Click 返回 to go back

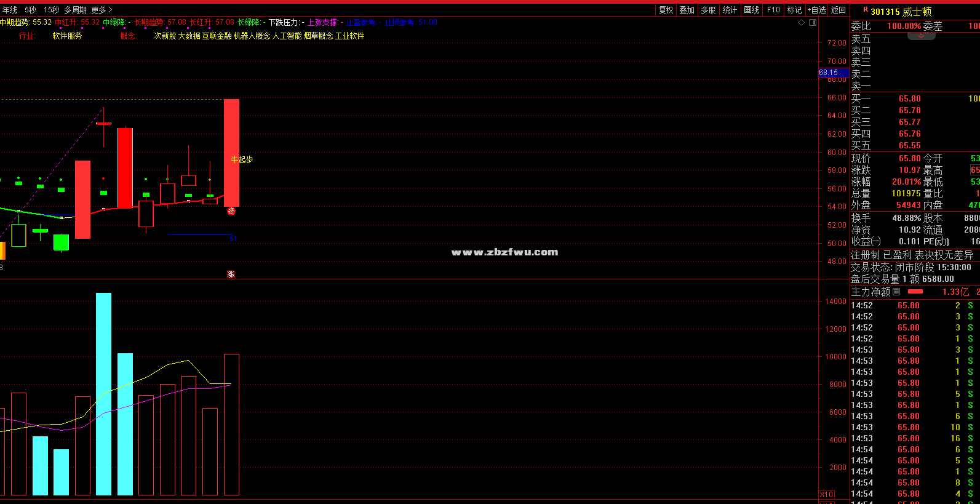(x=839, y=10)
